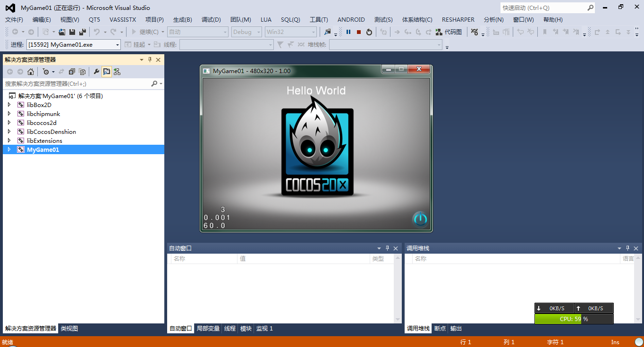644x347 pixels.
Task: Stop debugging with the red square
Action: (359, 32)
